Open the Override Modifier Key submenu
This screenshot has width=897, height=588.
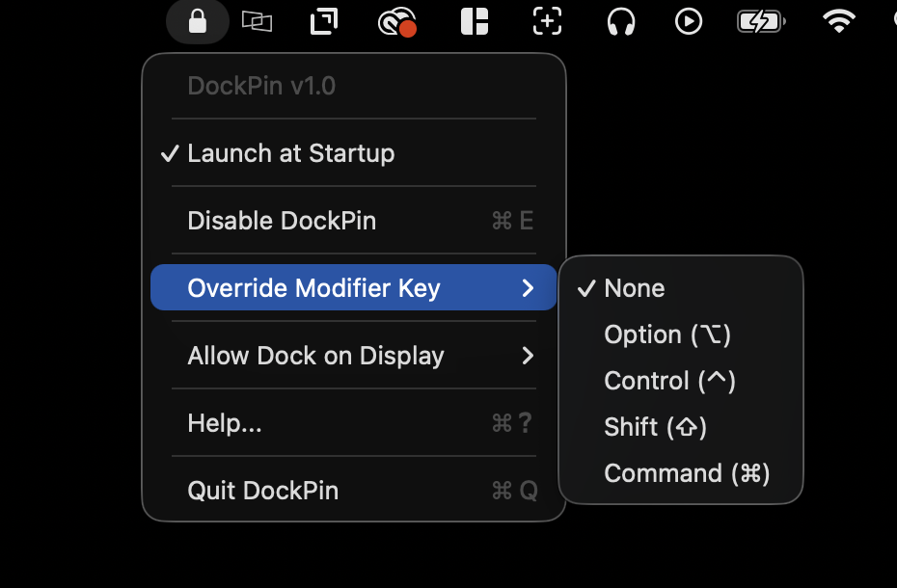tap(315, 287)
